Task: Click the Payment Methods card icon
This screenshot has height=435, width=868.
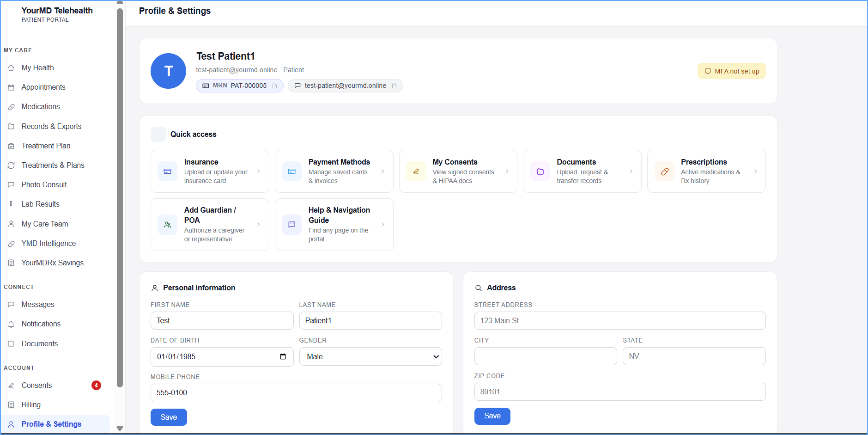Action: pos(292,172)
